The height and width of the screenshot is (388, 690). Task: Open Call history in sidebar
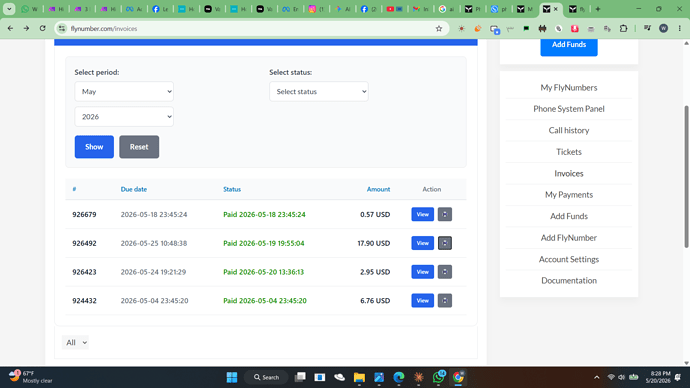coord(569,130)
